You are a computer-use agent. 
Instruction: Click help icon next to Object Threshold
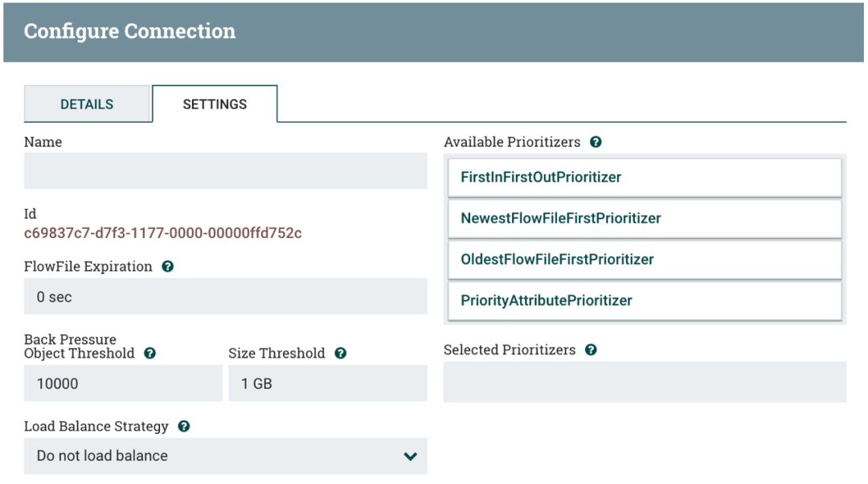pos(149,354)
